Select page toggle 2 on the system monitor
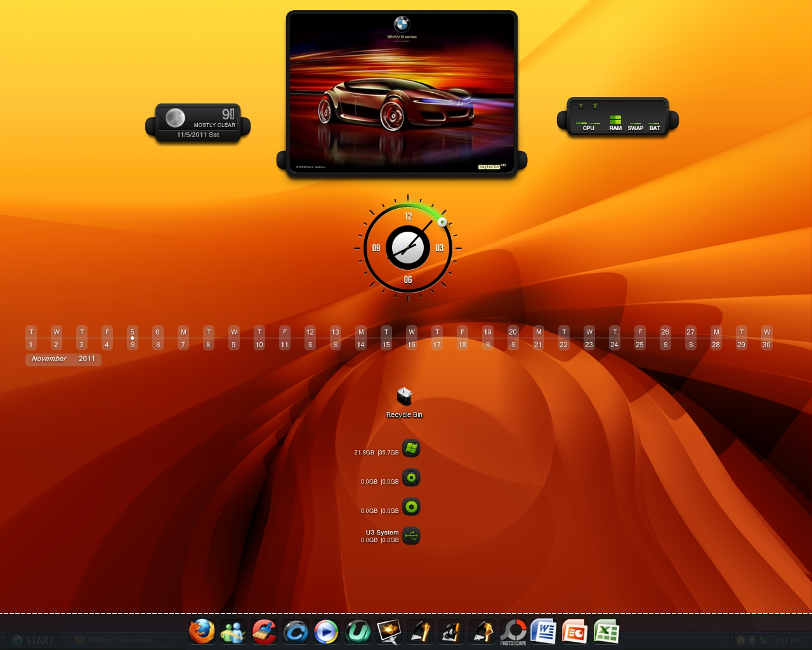This screenshot has width=812, height=650. point(594,106)
